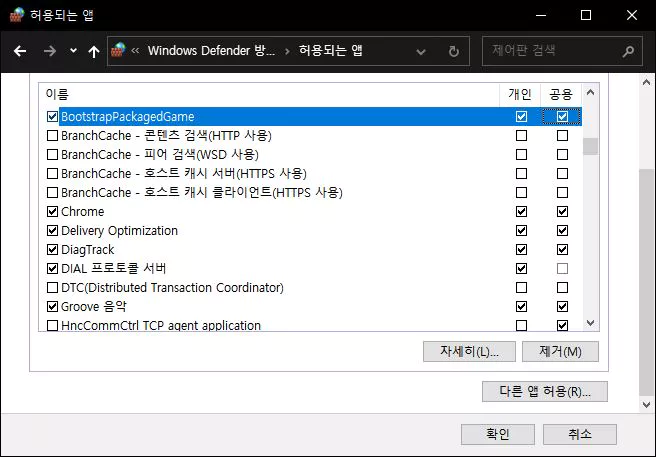Viewport: 656px width, 457px height.
Task: Click the 공용 column header
Action: pos(561,94)
